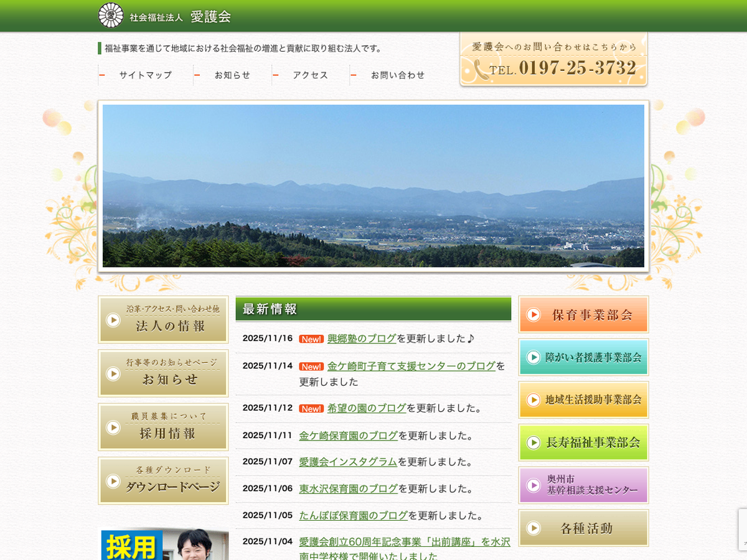Viewport: 747px width, 560px height.
Task: Open the サイトマップ menu item
Action: coord(145,75)
